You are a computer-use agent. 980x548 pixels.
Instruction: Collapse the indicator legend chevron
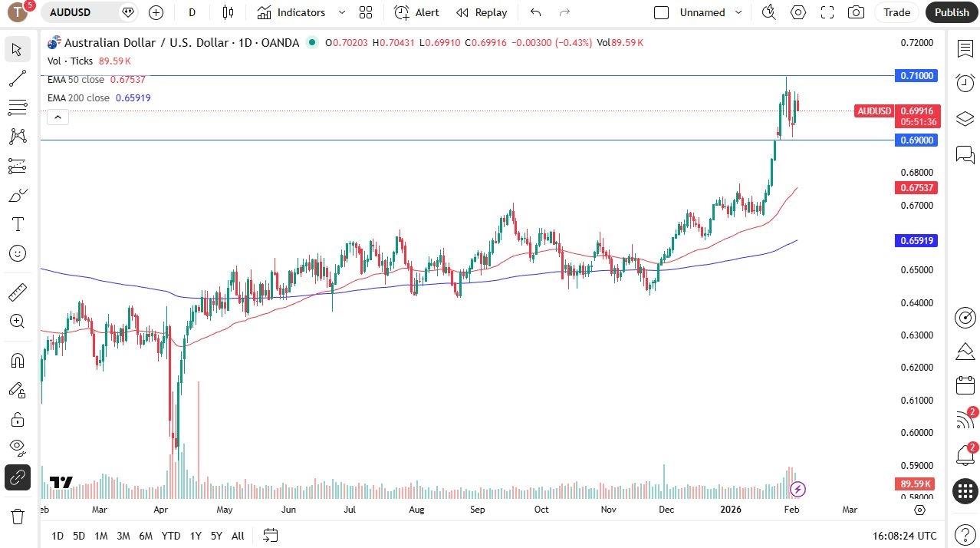58,117
